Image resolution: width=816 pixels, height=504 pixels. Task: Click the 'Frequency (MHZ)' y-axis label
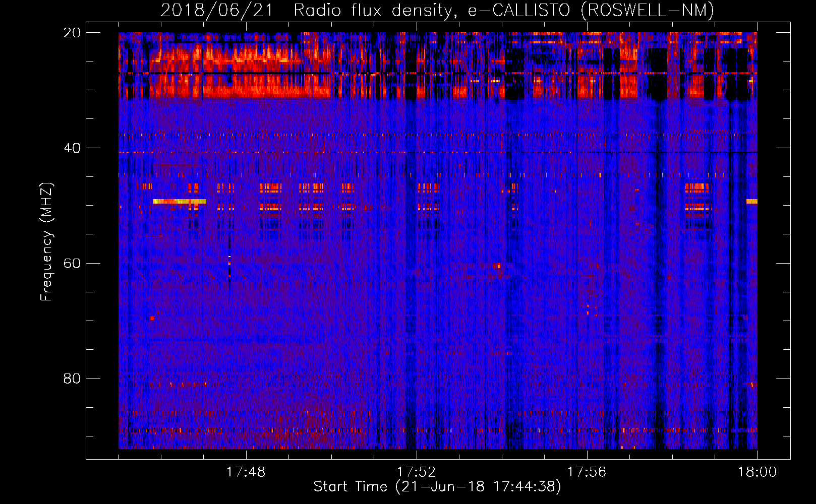click(x=46, y=242)
